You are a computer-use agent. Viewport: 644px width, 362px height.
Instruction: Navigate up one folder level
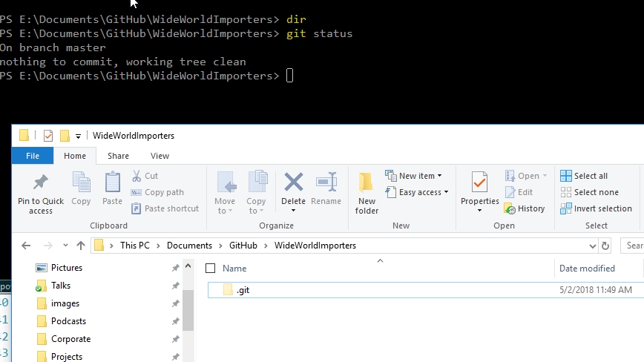pos(81,246)
